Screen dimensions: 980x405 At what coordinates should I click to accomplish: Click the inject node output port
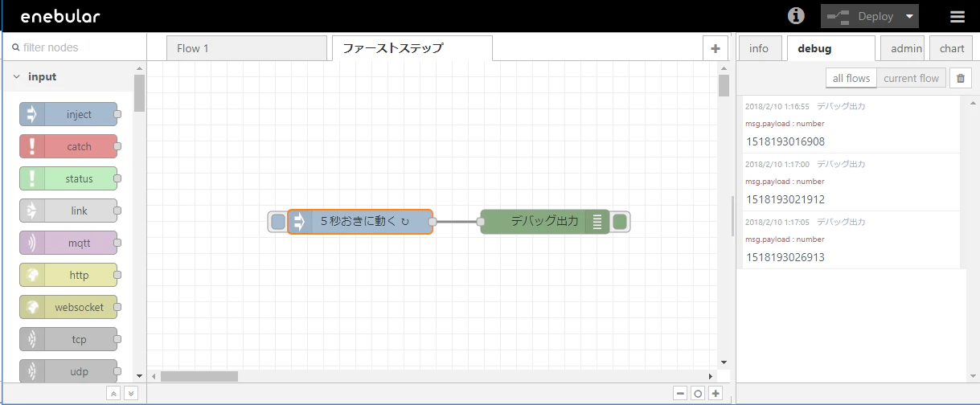[x=433, y=222]
